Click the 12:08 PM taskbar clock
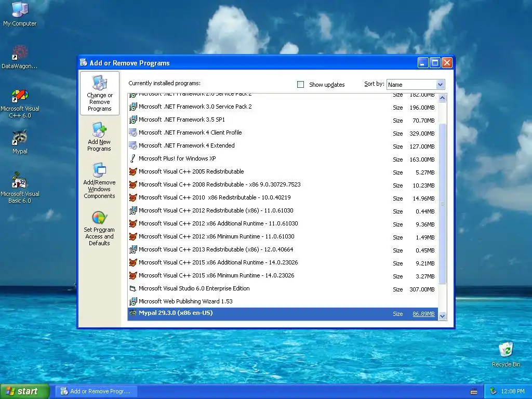 coord(512,391)
